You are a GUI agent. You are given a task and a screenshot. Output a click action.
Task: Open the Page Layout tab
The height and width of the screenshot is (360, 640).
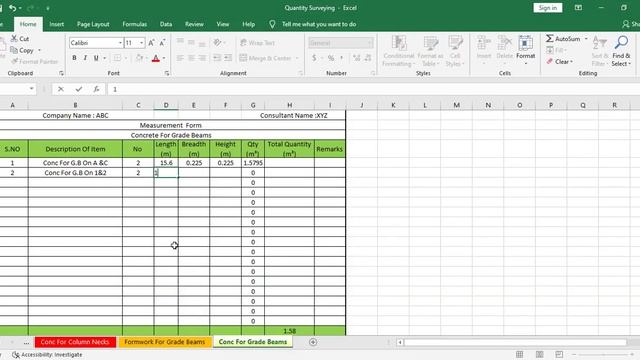(x=93, y=24)
